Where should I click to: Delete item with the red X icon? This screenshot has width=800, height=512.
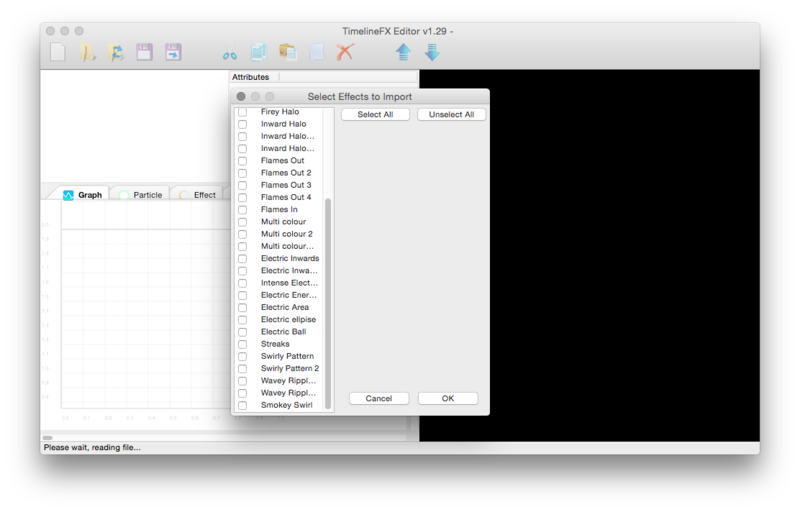345,52
